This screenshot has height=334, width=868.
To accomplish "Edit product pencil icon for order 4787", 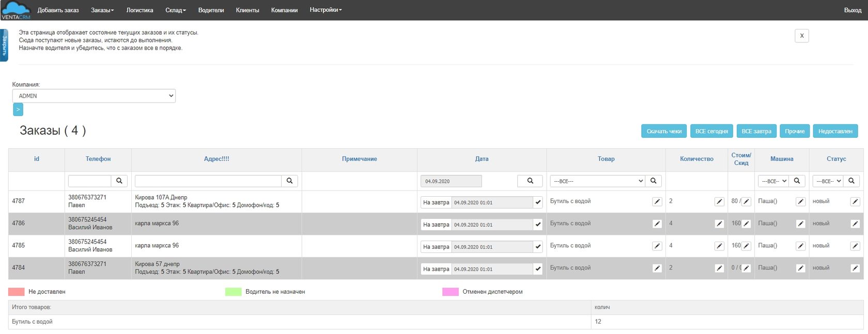I will pos(657,202).
